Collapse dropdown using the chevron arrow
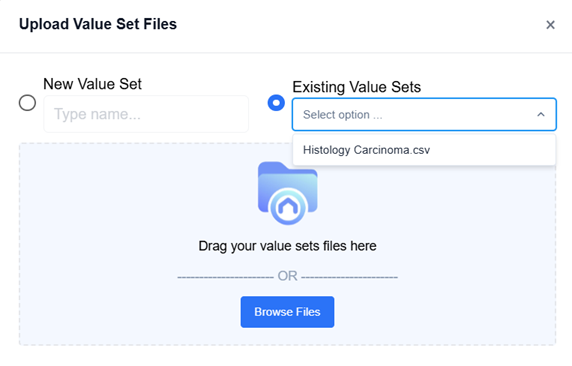572x366 pixels. coord(541,115)
